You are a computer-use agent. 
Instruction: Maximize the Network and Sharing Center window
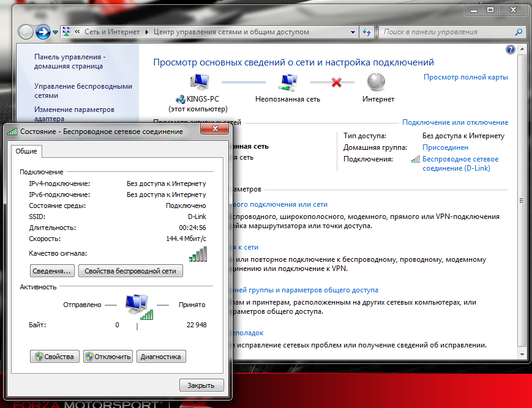pyautogui.click(x=490, y=10)
